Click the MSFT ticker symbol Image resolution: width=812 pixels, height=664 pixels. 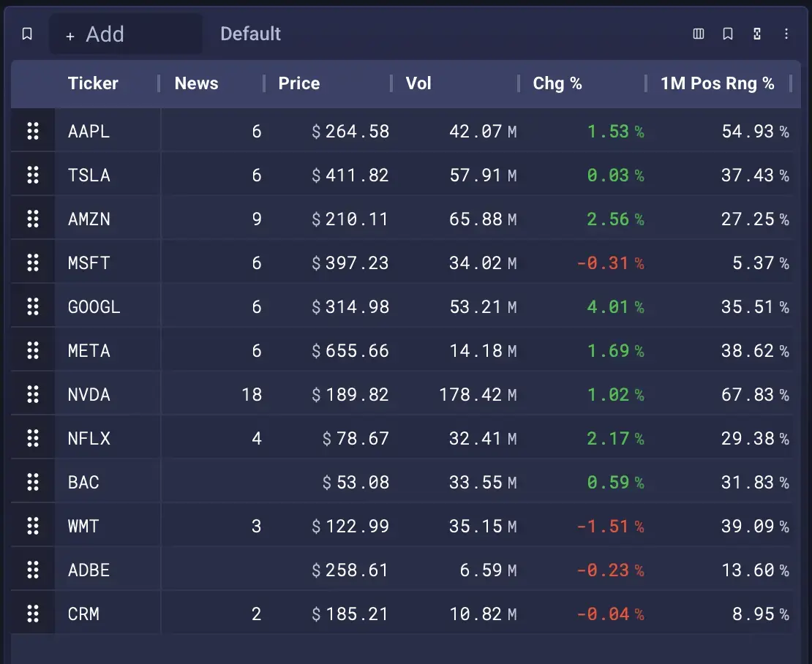89,263
